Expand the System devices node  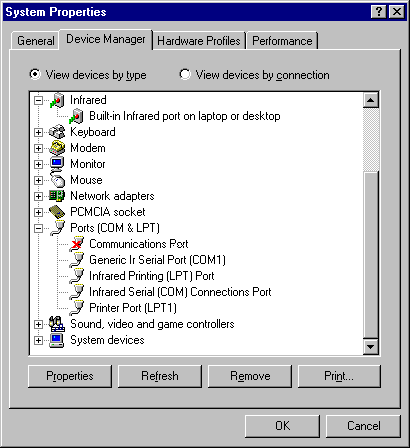39,340
